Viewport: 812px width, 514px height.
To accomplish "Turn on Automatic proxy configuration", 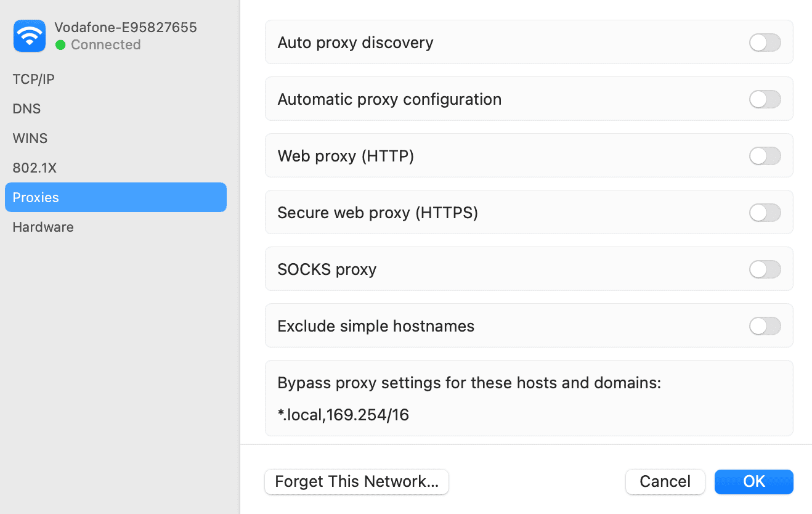I will tap(765, 99).
